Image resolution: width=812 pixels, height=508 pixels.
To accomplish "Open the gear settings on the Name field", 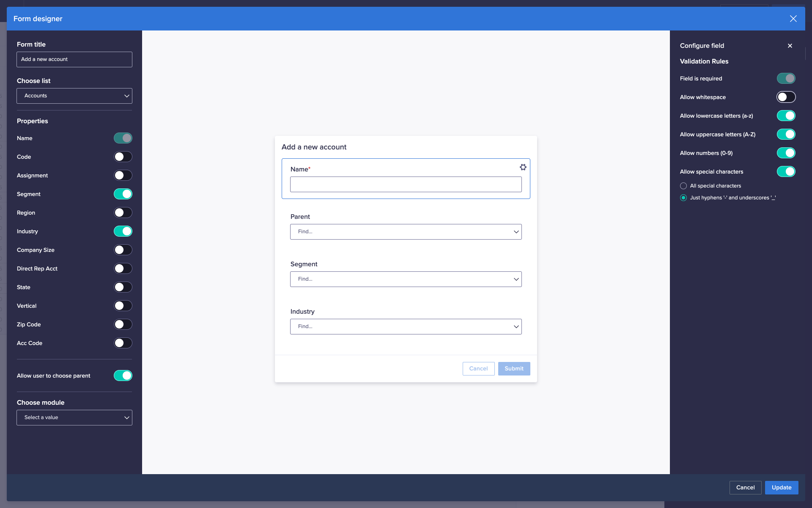I will pyautogui.click(x=523, y=167).
